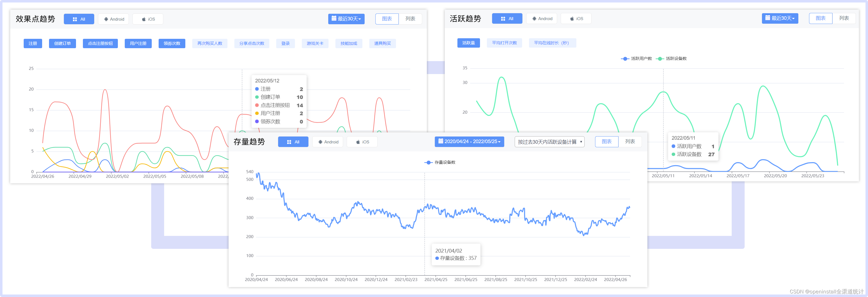
Task: Toggle the 用户注册 metric tag
Action: point(138,43)
